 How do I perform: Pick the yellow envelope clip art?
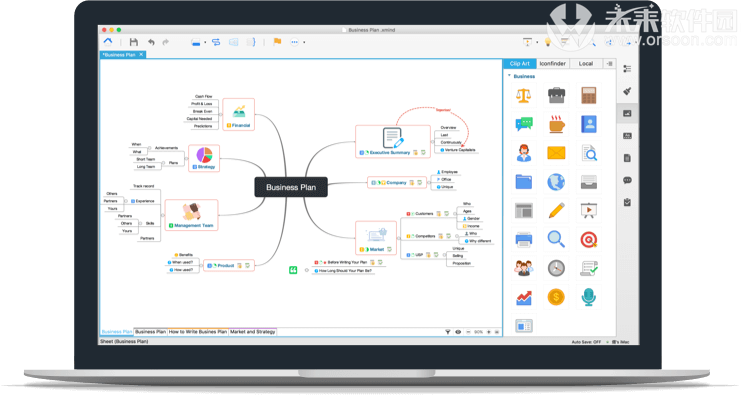(x=556, y=153)
